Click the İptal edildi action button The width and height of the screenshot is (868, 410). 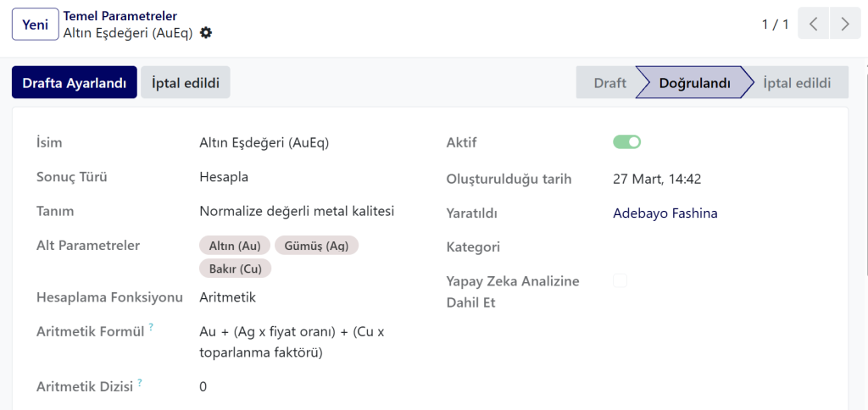coord(186,83)
